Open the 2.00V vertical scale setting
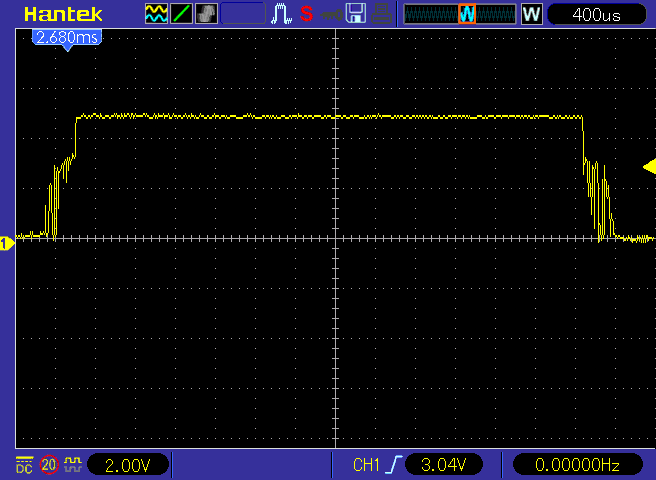656x480 pixels. 128,465
